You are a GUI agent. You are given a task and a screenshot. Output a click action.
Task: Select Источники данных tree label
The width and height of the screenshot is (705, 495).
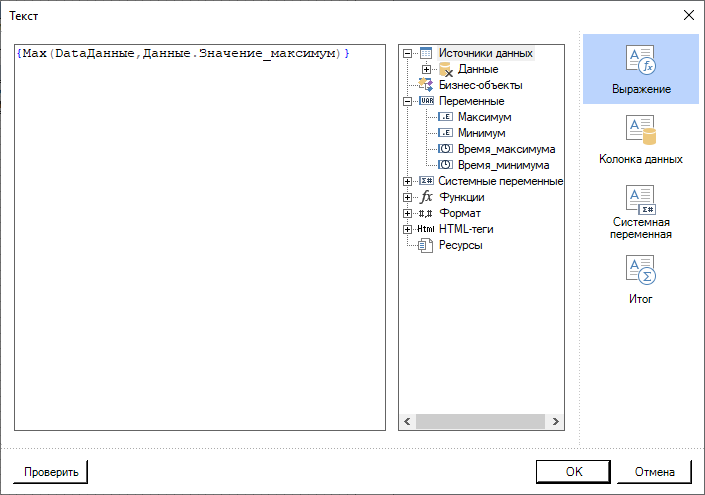coord(486,53)
